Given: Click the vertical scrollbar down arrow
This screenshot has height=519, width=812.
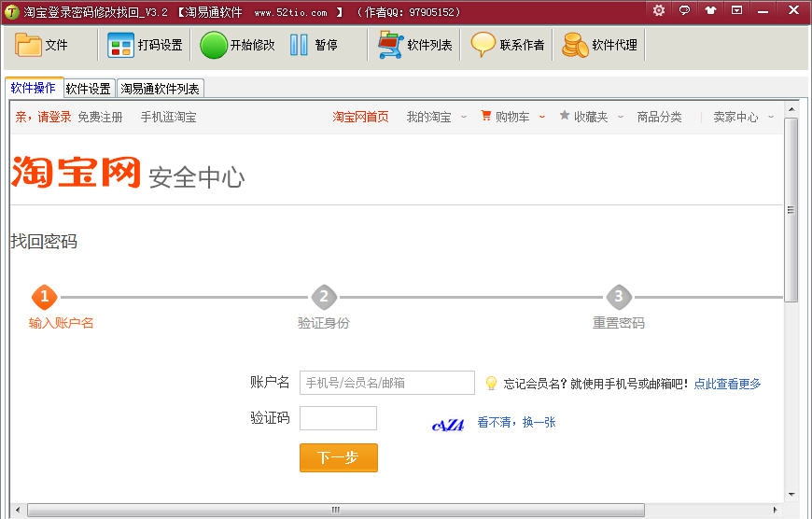Looking at the screenshot, I should click(791, 495).
